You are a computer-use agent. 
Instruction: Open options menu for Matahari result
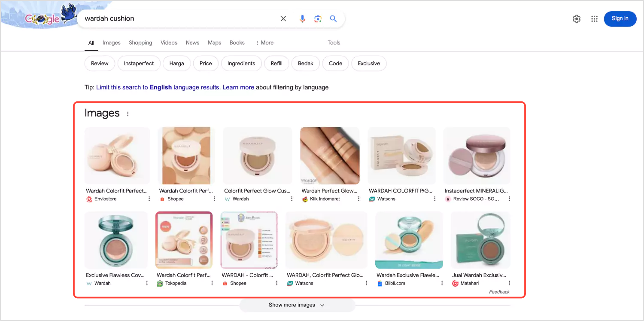pos(509,283)
